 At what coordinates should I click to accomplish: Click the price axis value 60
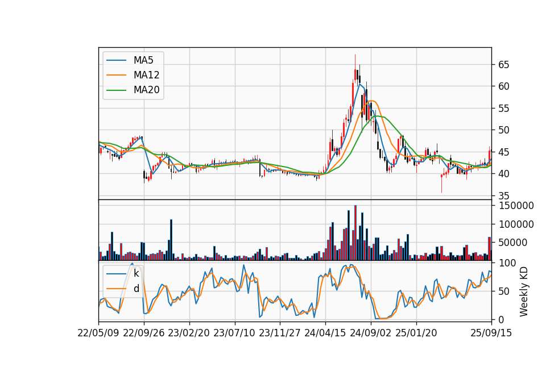pyautogui.click(x=503, y=86)
